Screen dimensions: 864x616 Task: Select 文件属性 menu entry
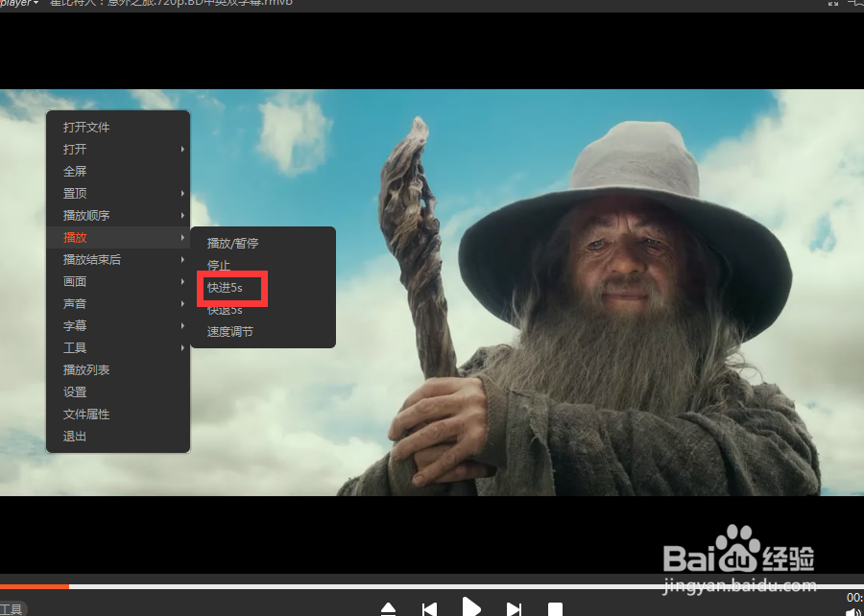[x=118, y=414]
